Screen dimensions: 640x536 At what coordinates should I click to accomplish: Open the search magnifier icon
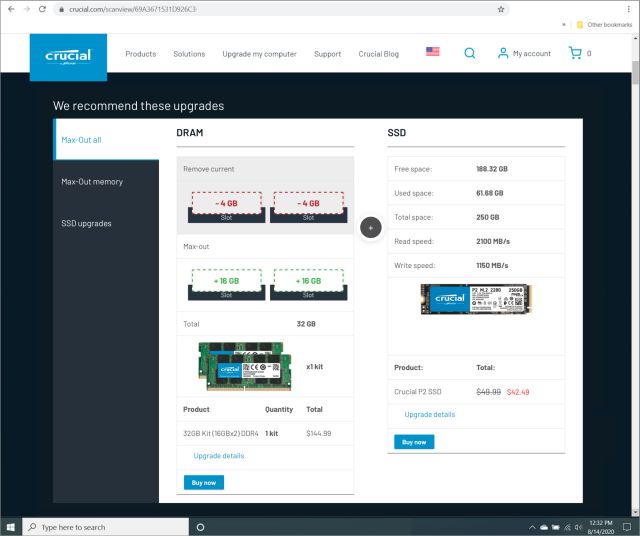point(470,54)
